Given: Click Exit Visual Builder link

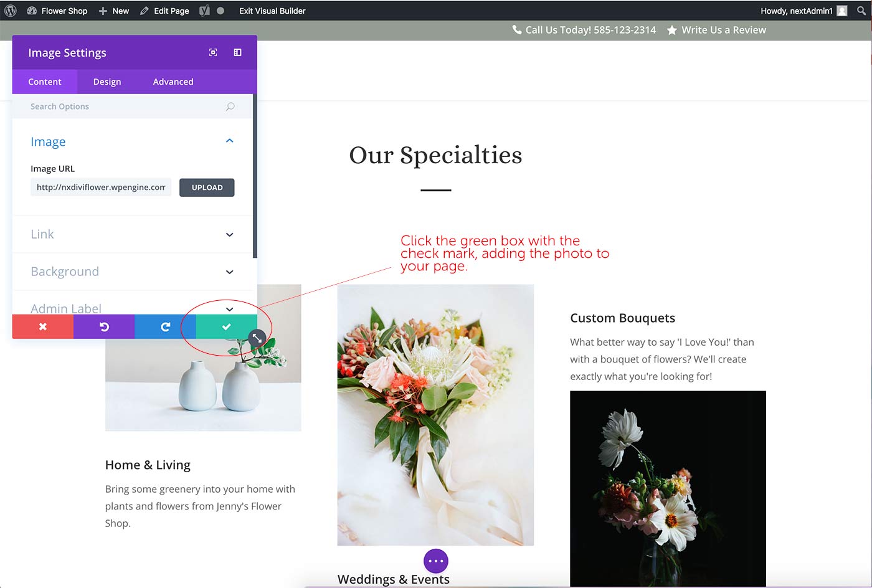Looking at the screenshot, I should (272, 11).
